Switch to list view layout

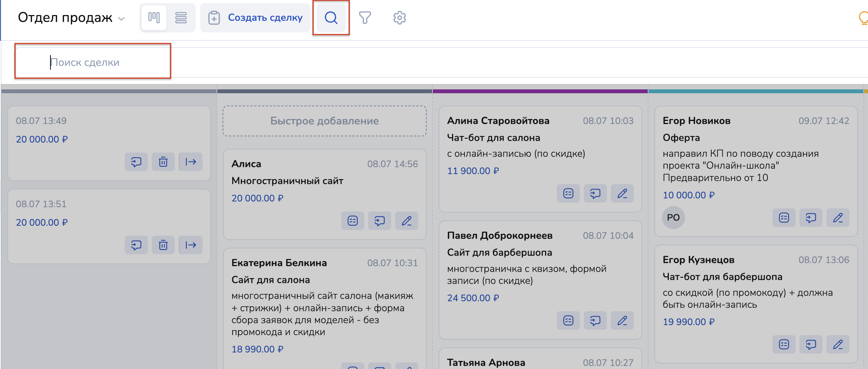click(x=181, y=18)
